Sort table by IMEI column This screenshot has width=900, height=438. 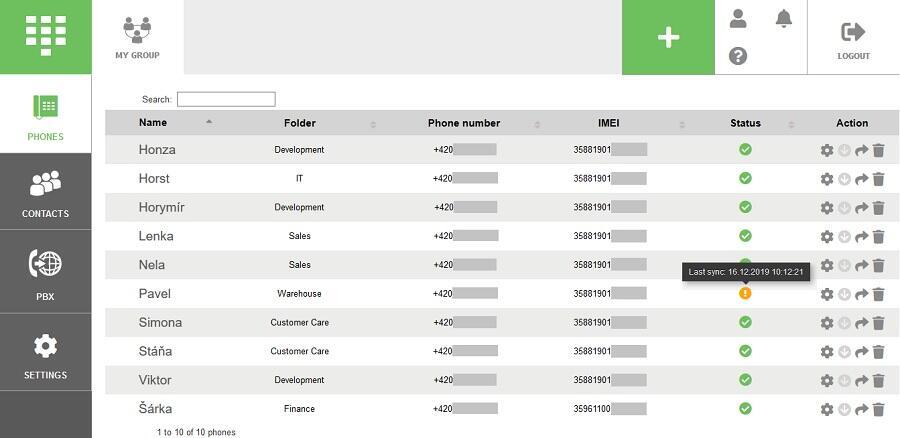608,123
